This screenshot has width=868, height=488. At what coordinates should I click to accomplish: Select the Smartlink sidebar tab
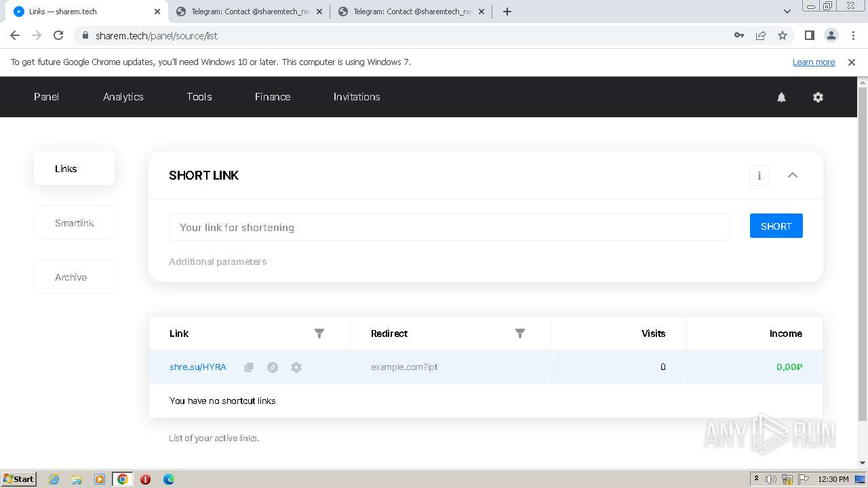tap(74, 222)
